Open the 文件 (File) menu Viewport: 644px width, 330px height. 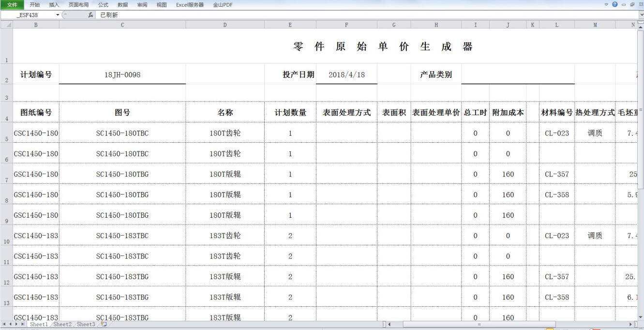12,4
